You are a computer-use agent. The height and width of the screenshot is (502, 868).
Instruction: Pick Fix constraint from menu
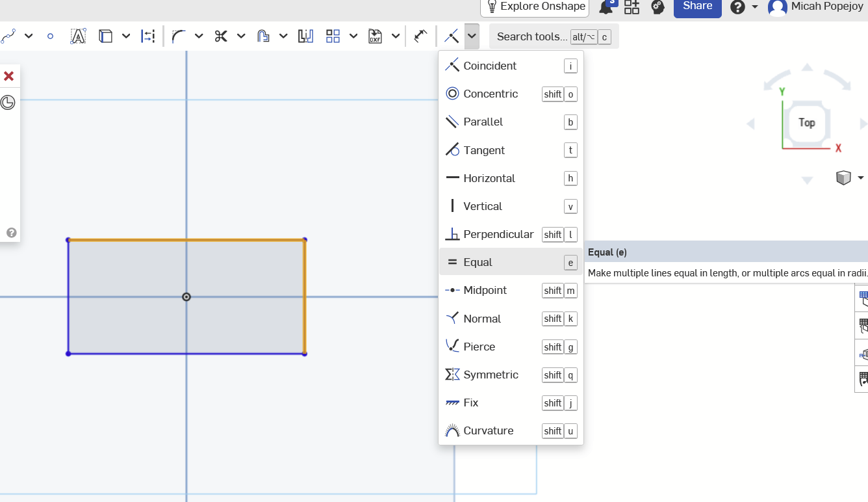pos(511,403)
